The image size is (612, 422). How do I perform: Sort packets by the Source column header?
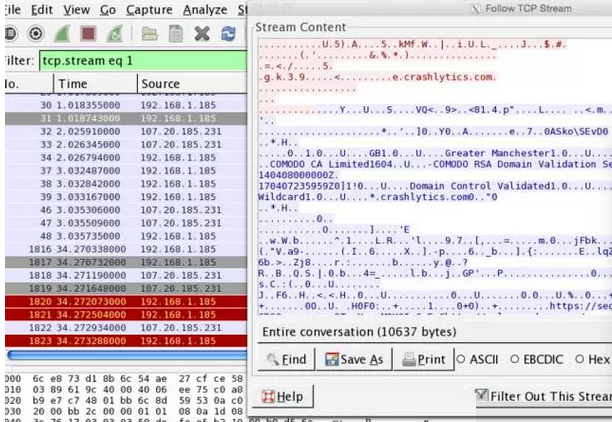coord(192,84)
